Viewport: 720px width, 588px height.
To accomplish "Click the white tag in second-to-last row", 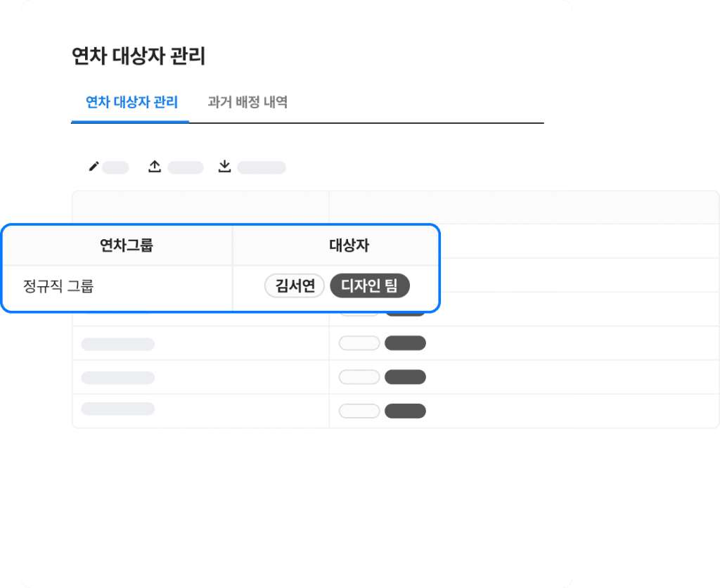I will click(359, 377).
